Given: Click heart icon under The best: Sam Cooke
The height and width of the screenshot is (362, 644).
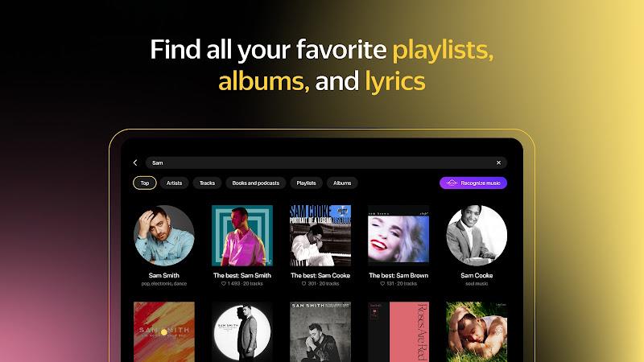Looking at the screenshot, I should coord(304,284).
